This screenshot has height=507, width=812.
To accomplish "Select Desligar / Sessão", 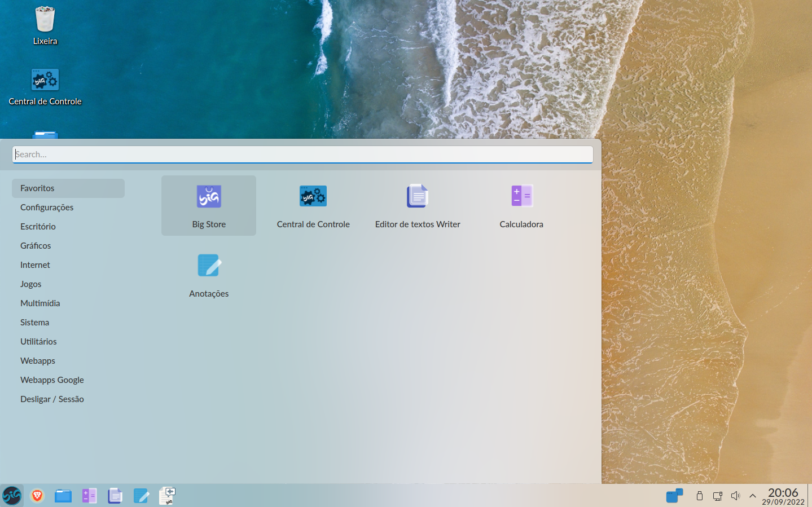I will [52, 399].
